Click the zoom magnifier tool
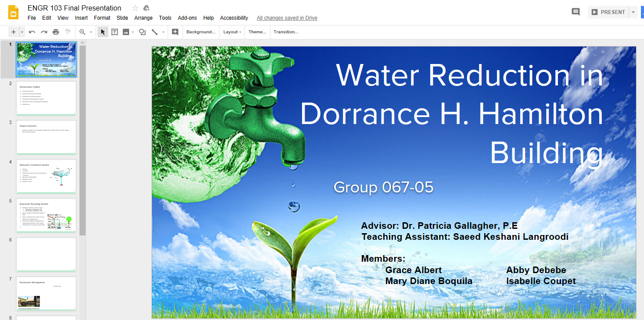This screenshot has width=644, height=320. pyautogui.click(x=82, y=32)
